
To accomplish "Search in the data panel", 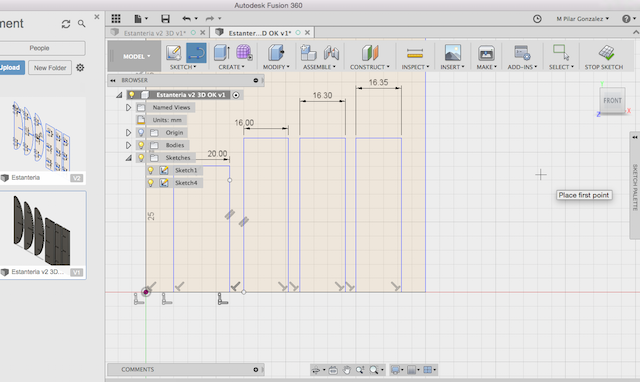I will pos(82,24).
